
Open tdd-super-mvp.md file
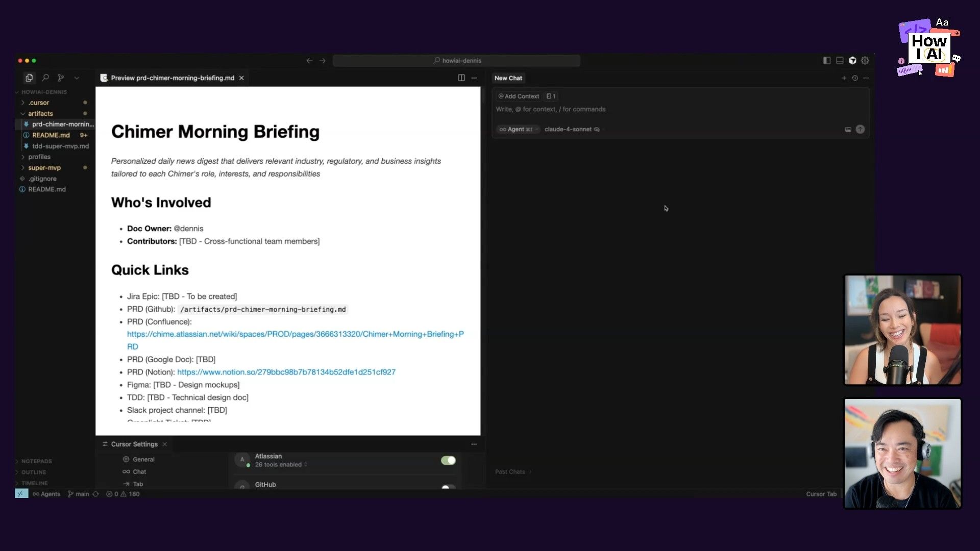coord(55,146)
